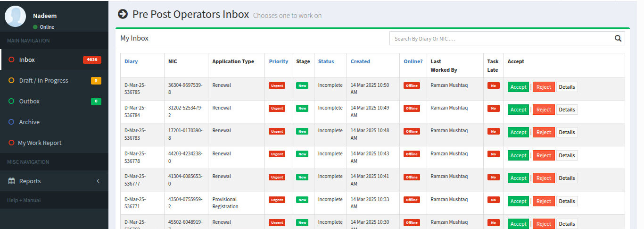Viewport: 644px width, 229px height.
Task: Click Urgent badge for diary D-Mar-25-536777
Action: (x=277, y=177)
